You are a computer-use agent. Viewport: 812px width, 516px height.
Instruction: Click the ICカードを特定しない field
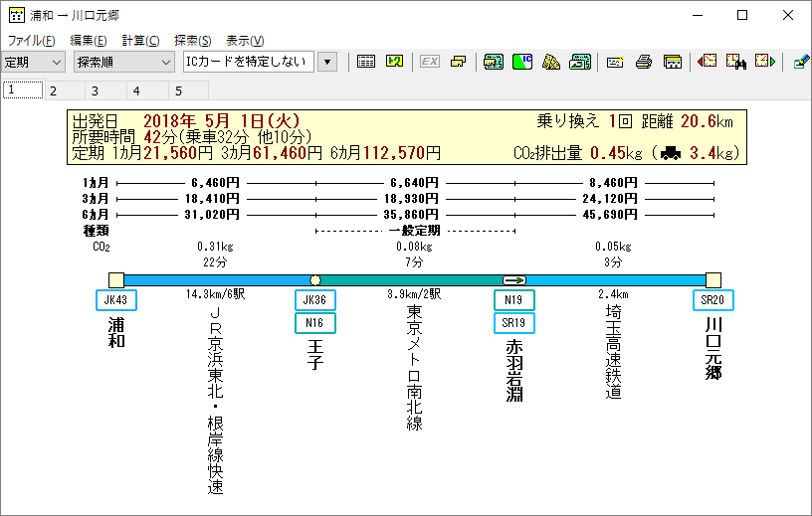(249, 62)
